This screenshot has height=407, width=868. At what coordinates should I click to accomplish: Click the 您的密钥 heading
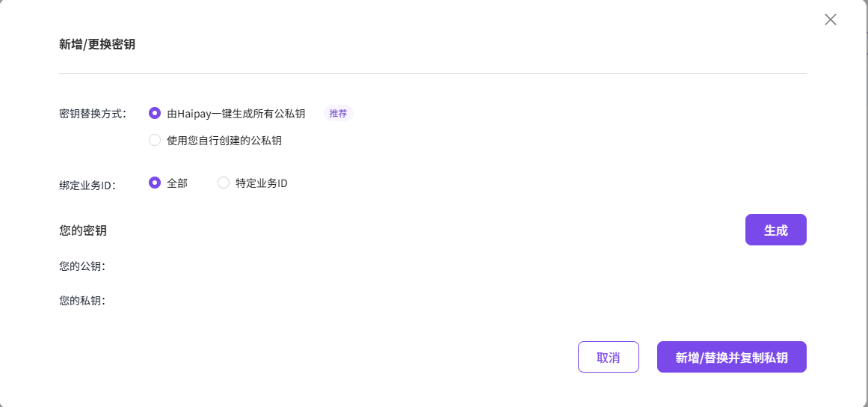[82, 230]
